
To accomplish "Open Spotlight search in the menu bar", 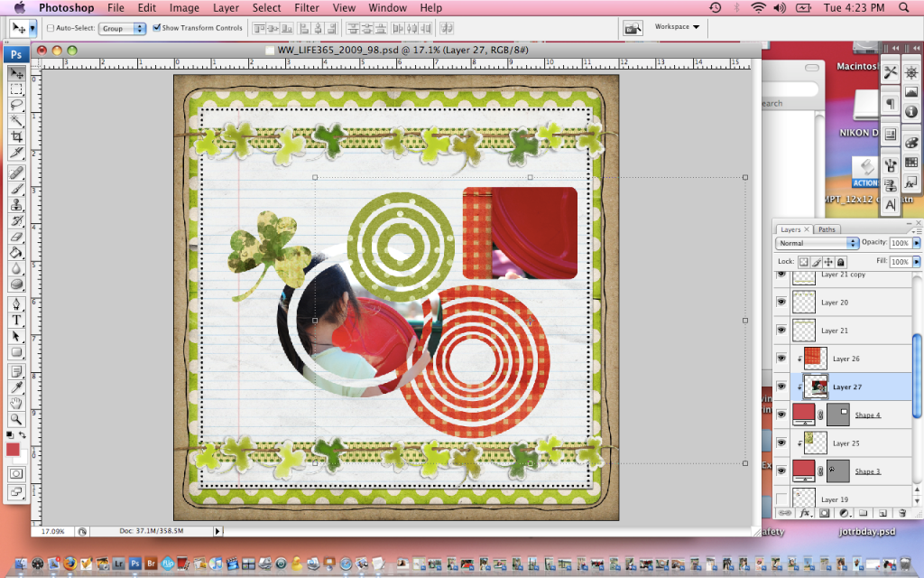I will click(x=904, y=7).
